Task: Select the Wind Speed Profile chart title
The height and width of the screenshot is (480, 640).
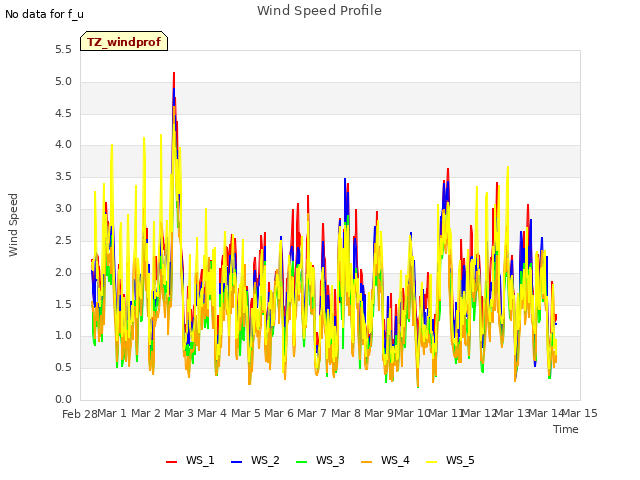Action: click(x=319, y=11)
